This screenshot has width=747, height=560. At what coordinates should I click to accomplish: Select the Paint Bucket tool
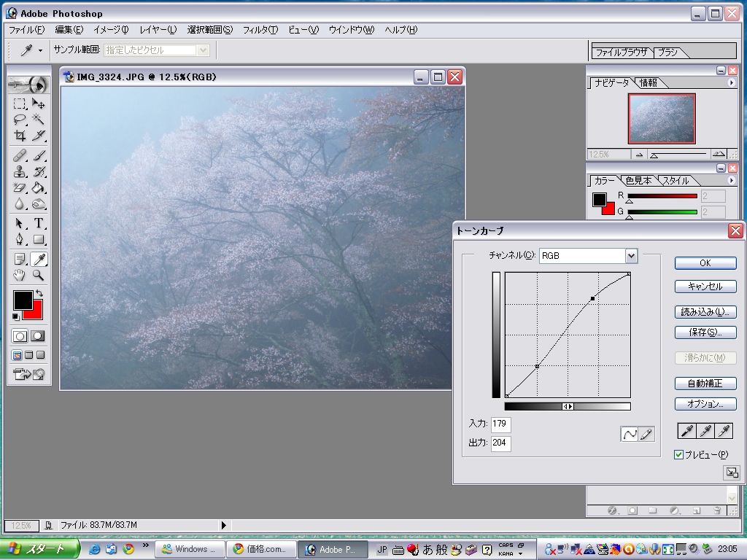point(38,187)
